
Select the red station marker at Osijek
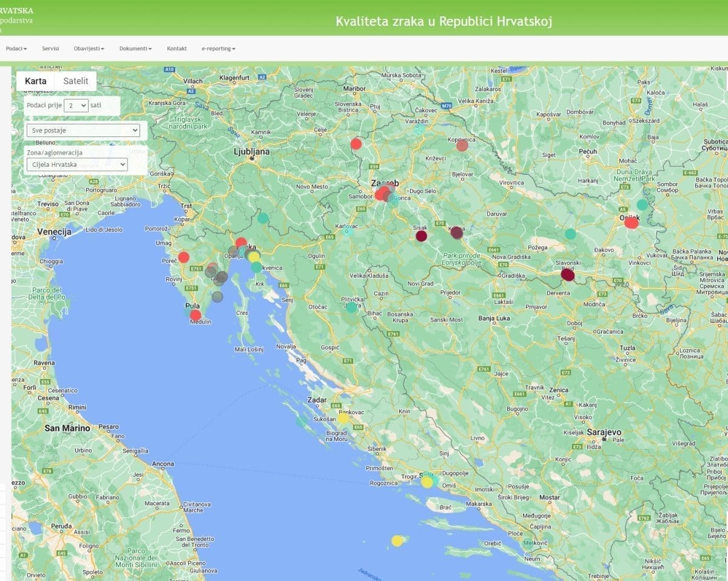click(x=631, y=223)
